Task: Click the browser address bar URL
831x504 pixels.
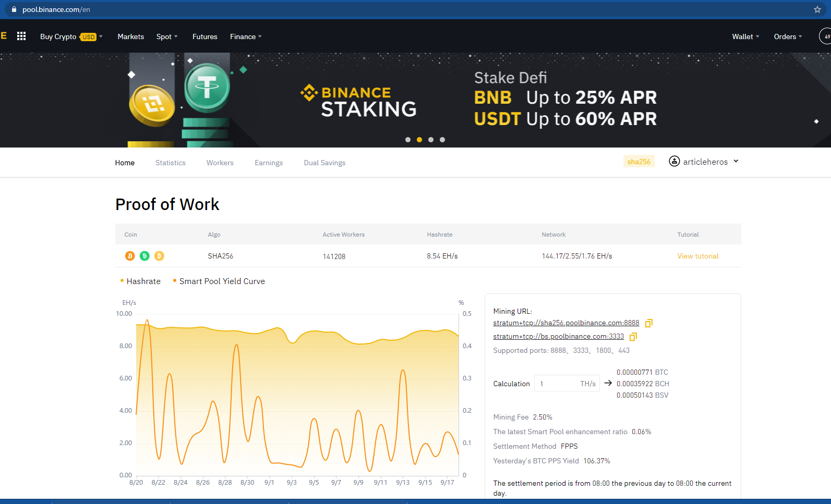Action: pyautogui.click(x=56, y=9)
